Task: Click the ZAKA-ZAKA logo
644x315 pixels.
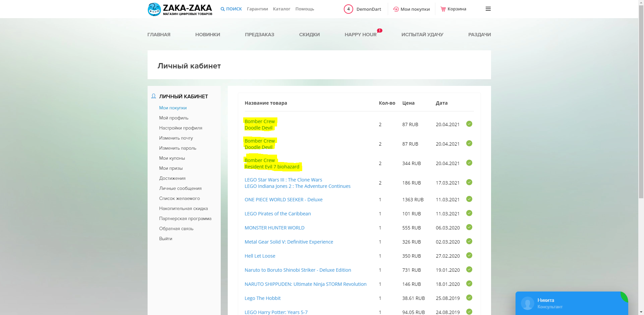Action: click(x=180, y=9)
